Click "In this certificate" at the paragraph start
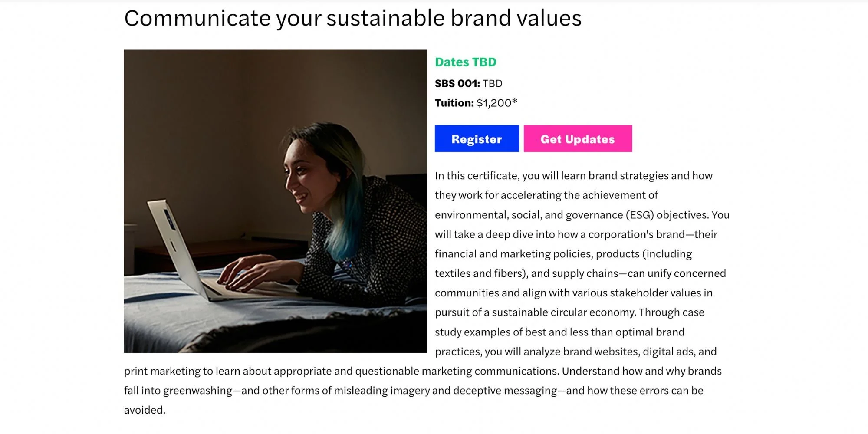The image size is (868, 434). [x=476, y=176]
